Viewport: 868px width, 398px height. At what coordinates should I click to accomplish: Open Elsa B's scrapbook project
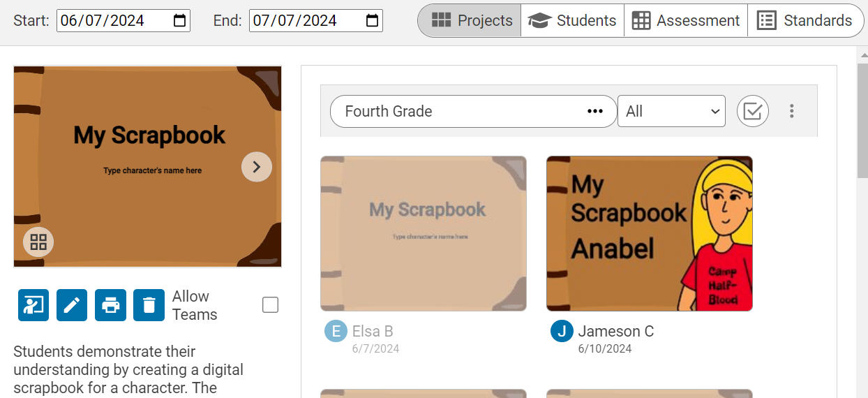pyautogui.click(x=423, y=233)
